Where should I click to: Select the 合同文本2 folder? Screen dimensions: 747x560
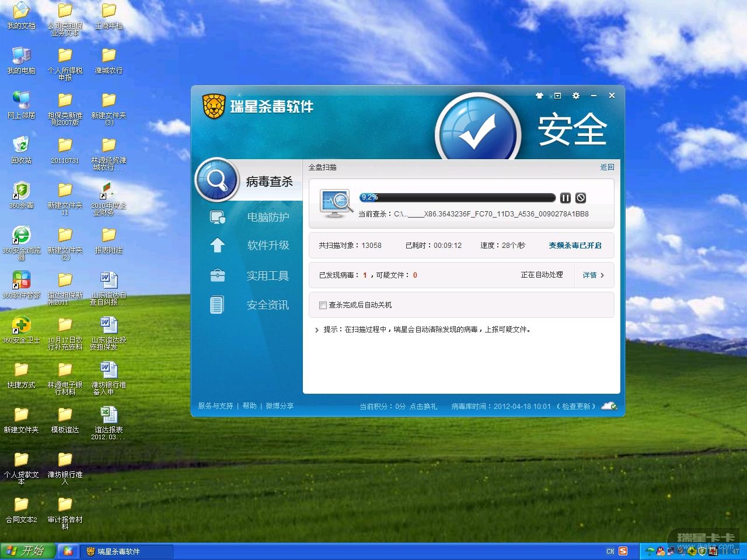click(x=21, y=510)
